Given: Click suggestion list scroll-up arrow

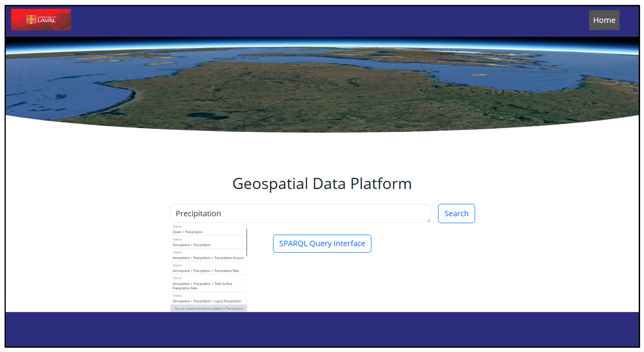Looking at the screenshot, I should [246, 225].
